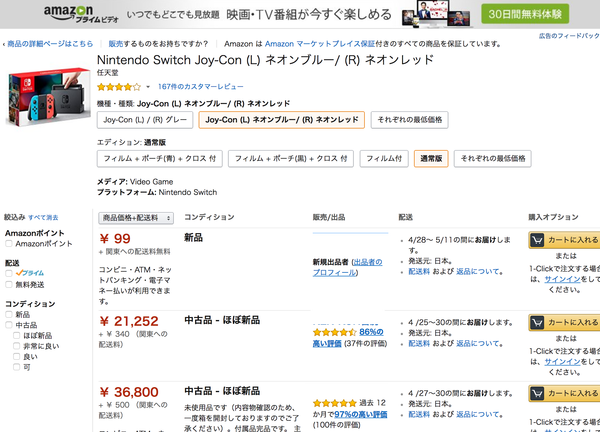Screen dimensions: 600x432
Task: Open the 86%の高い評価 link
Action: coord(348,337)
